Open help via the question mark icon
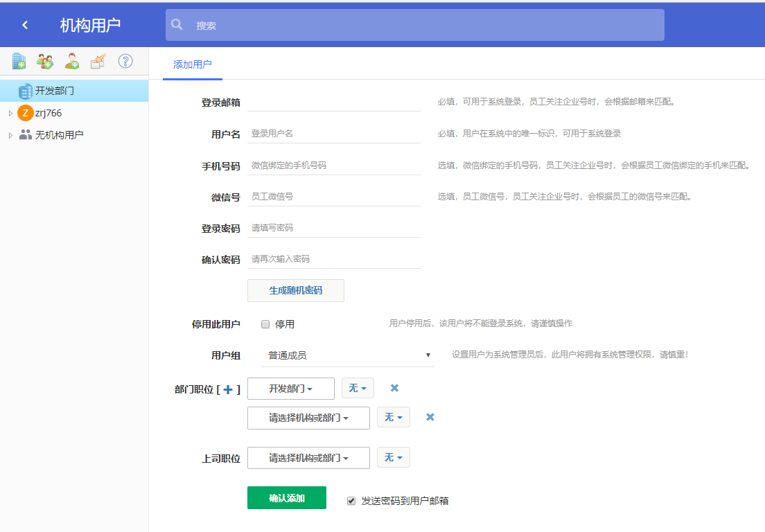The image size is (765, 532). pos(125,61)
